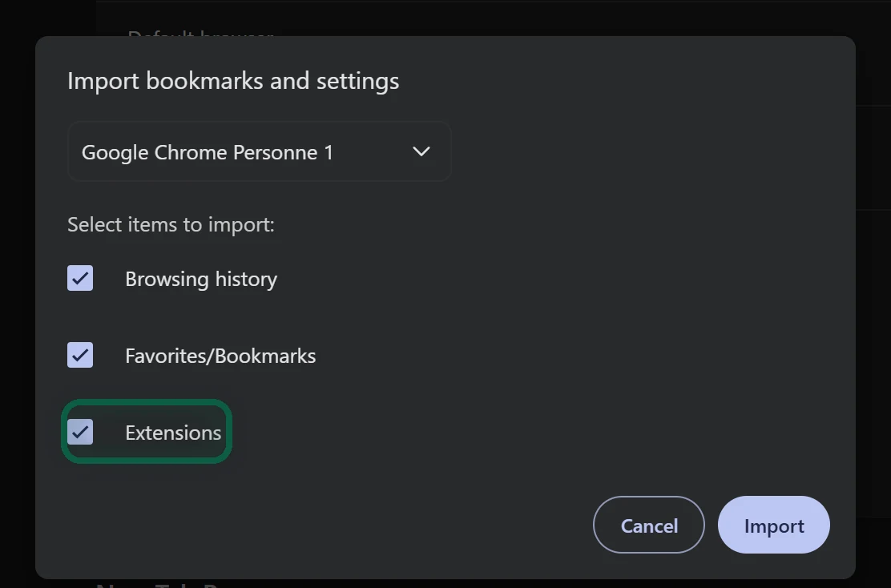Toggle the Extensions checkbox
Viewport: 891px width, 588px height.
pyautogui.click(x=80, y=432)
